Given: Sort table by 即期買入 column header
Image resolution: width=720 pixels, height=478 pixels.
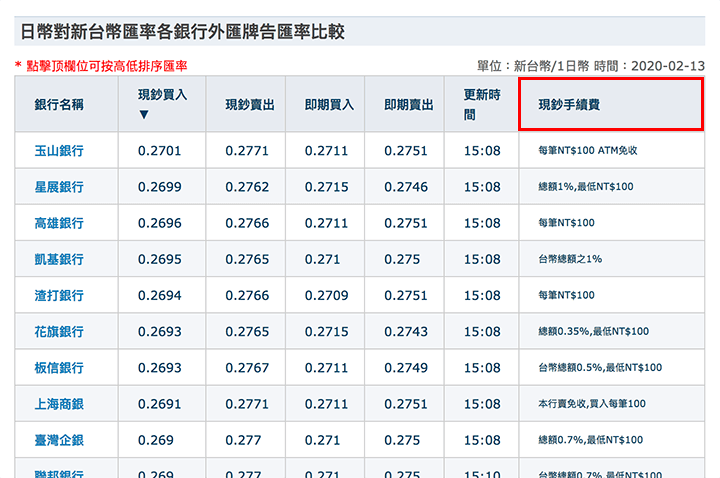Looking at the screenshot, I should click(329, 105).
